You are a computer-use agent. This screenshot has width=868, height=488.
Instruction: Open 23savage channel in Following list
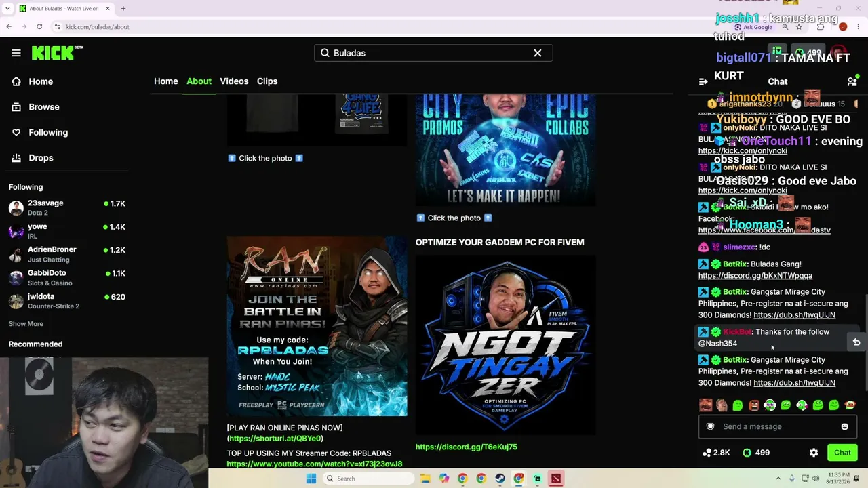point(66,207)
